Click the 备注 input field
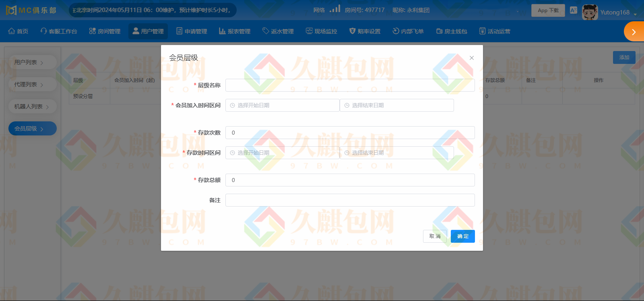Image resolution: width=644 pixels, height=301 pixels. (350, 200)
